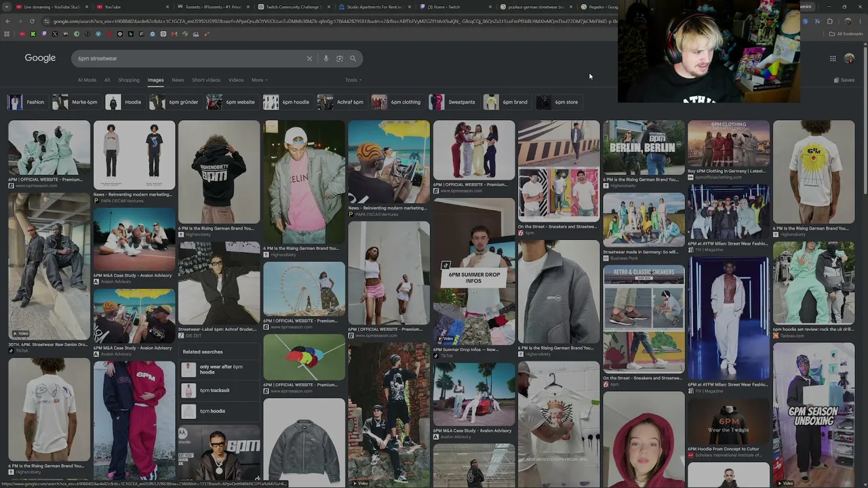Go to the Google logo homepage
Image resolution: width=868 pixels, height=488 pixels.
(x=40, y=58)
